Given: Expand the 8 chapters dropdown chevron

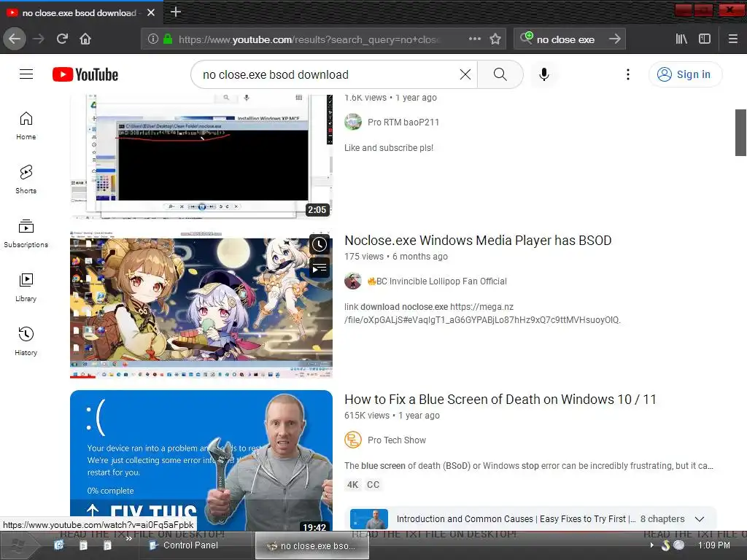Looking at the screenshot, I should tap(700, 519).
